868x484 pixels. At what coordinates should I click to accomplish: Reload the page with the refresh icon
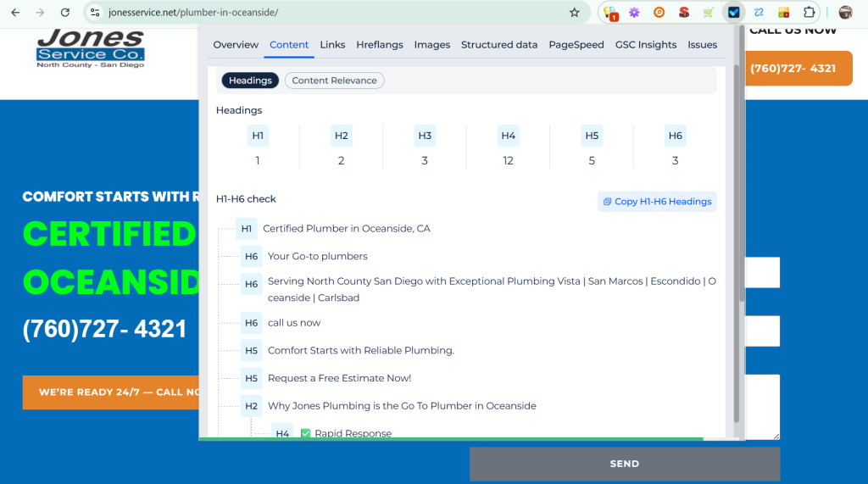(x=65, y=13)
